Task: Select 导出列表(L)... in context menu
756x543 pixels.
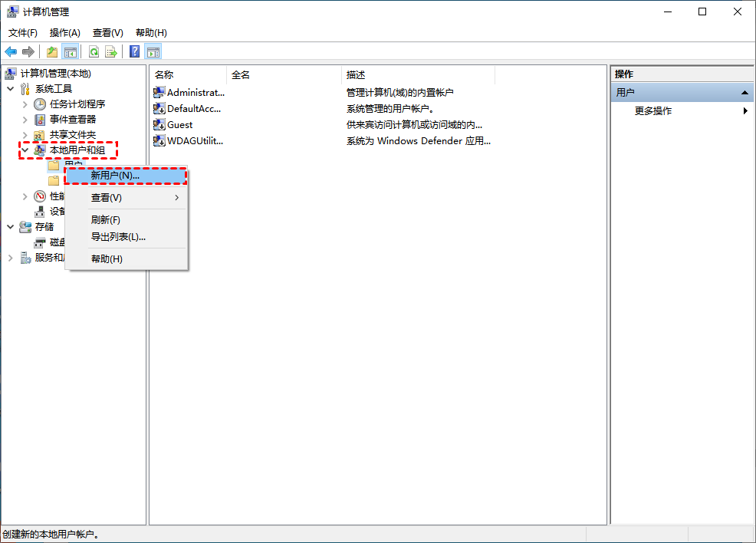Action: [118, 237]
